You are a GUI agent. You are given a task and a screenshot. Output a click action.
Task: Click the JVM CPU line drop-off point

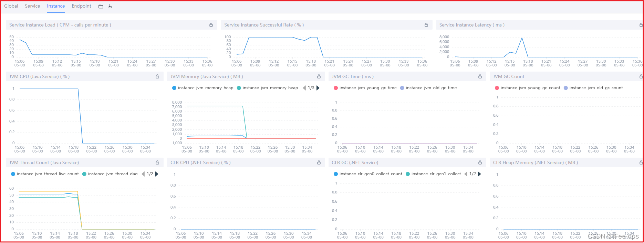pos(79,89)
